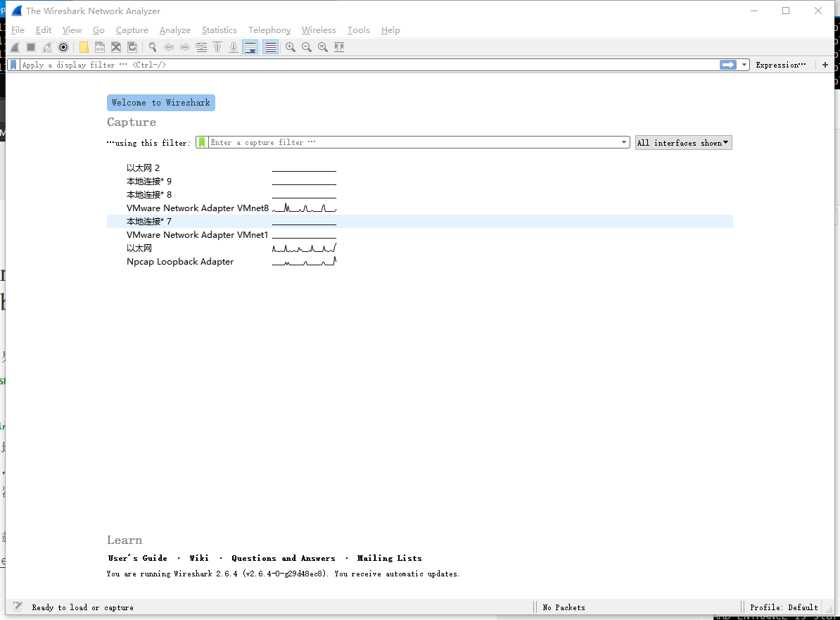Click Profile: Default in status bar
The height and width of the screenshot is (620, 840).
click(x=784, y=607)
